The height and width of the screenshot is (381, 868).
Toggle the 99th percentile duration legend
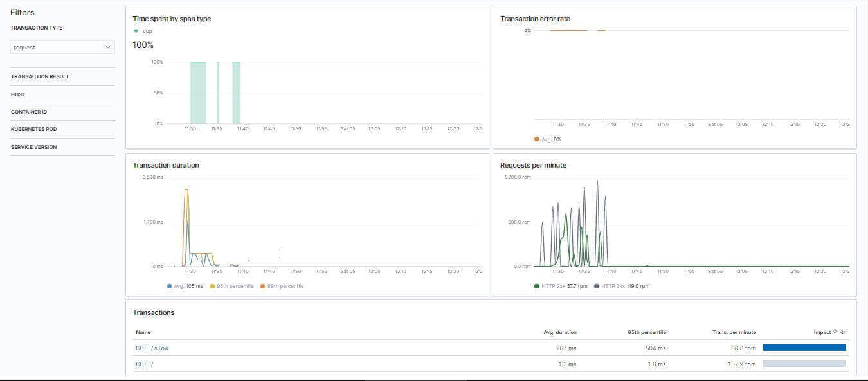point(282,286)
